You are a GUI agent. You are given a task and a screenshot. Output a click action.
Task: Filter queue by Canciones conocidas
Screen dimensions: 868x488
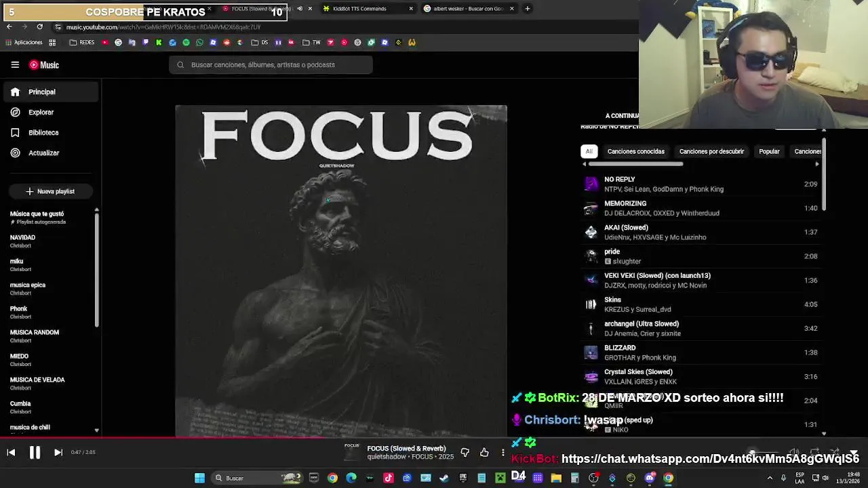635,151
